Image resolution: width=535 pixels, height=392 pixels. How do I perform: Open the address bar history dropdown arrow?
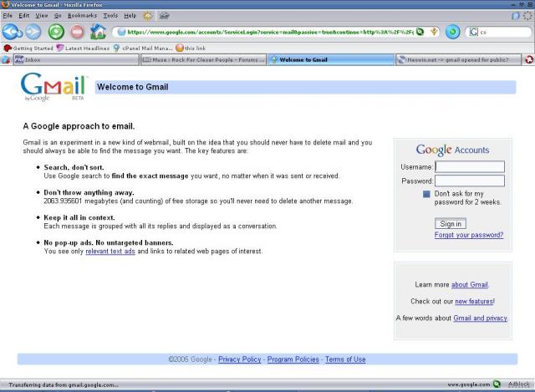[434, 32]
